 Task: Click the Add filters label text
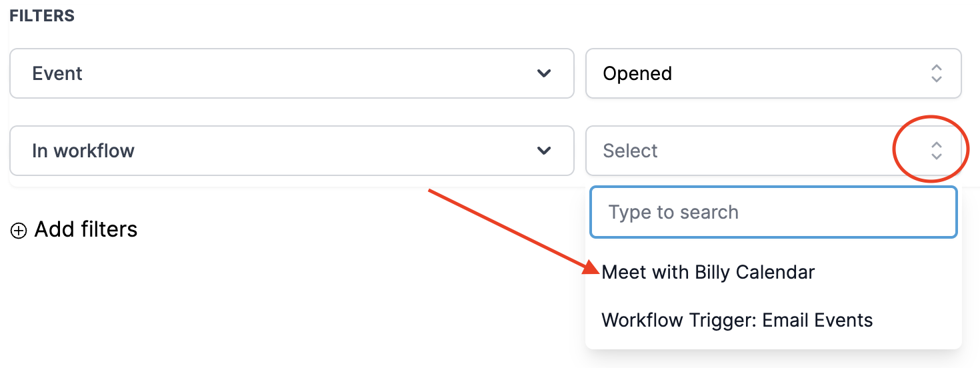[x=86, y=229]
